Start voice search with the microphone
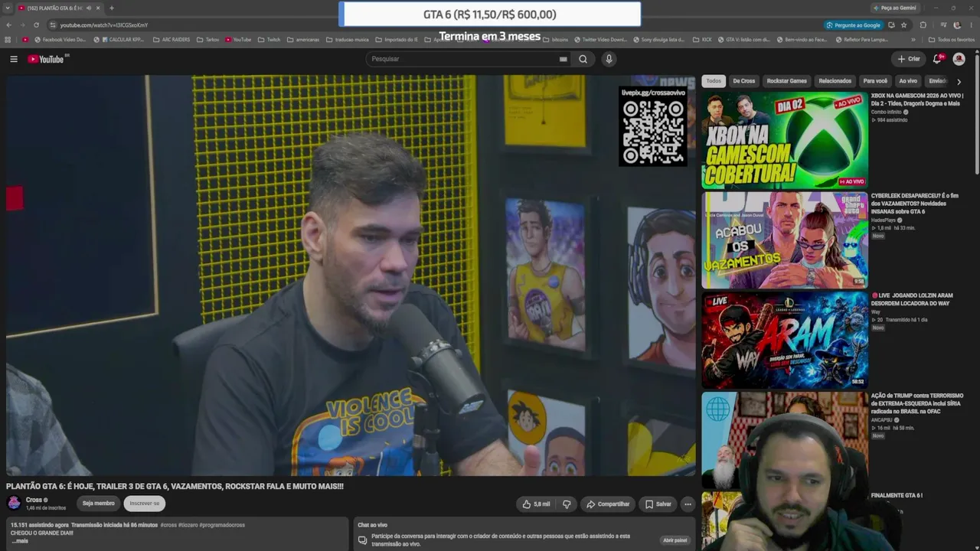Image resolution: width=980 pixels, height=551 pixels. pos(609,59)
